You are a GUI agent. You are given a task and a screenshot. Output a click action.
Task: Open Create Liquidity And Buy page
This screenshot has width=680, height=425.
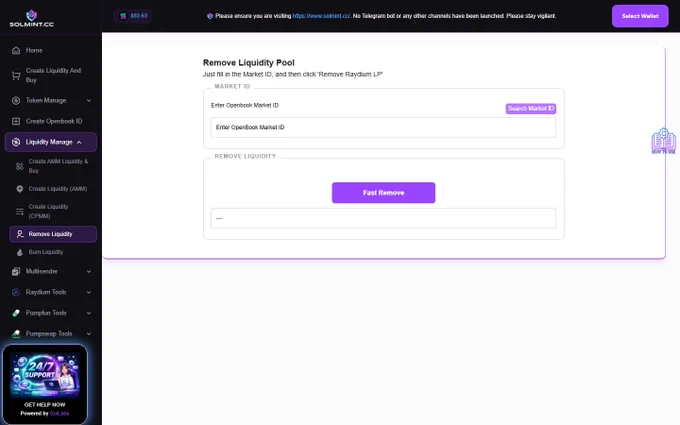pyautogui.click(x=51, y=75)
